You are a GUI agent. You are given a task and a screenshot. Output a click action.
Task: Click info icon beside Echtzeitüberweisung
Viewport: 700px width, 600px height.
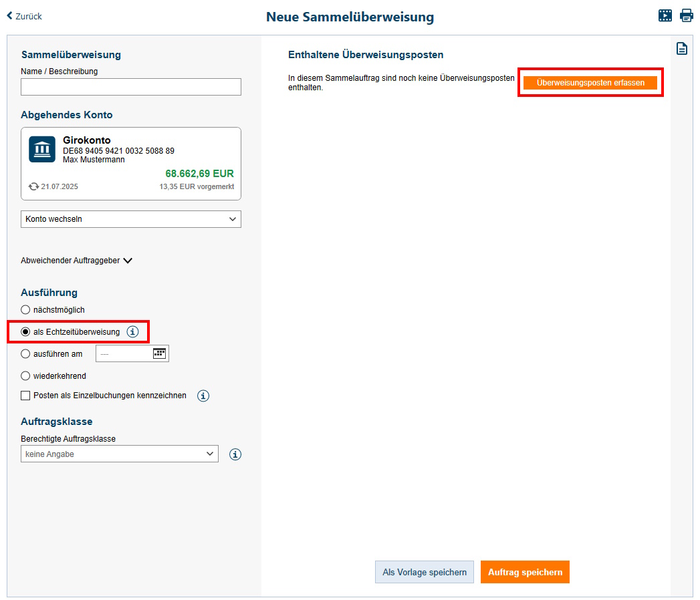point(132,331)
